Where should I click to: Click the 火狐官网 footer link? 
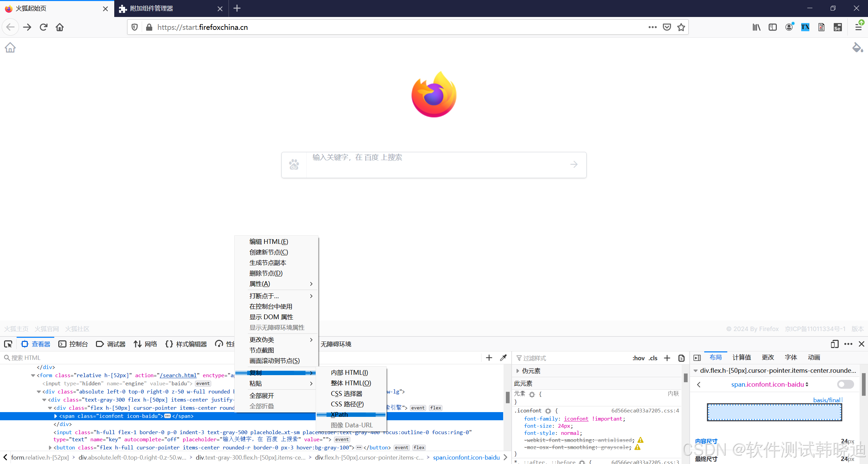click(47, 329)
